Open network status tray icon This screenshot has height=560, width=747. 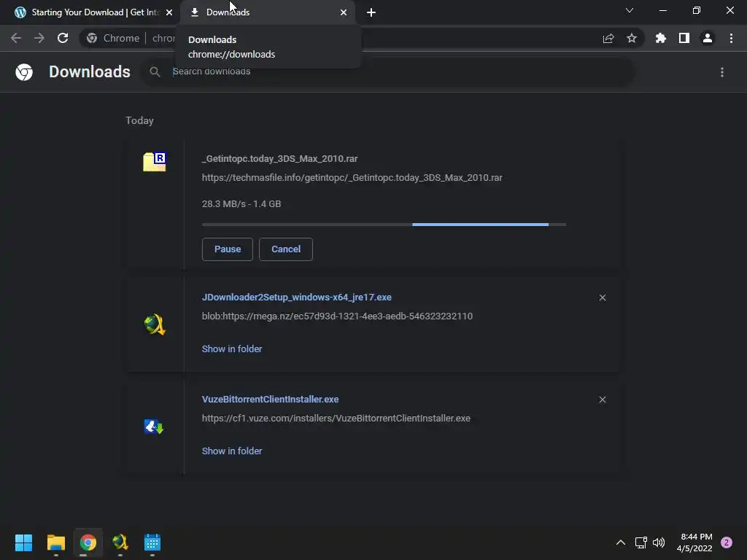pos(640,542)
